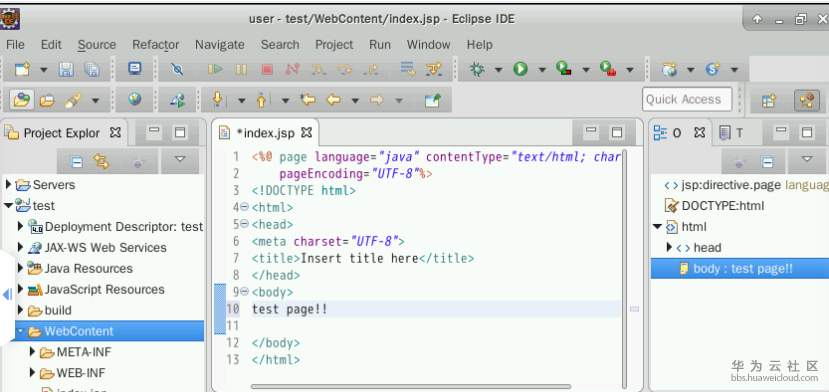Click the Open Task folder icon
829x392 pixels.
coord(47,100)
